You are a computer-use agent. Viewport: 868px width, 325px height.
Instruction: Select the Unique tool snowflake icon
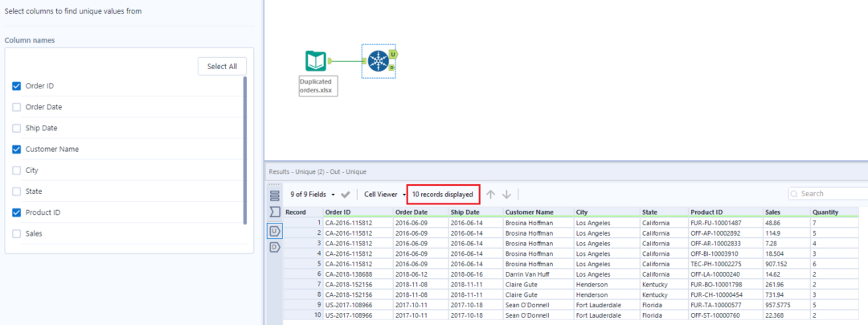point(378,60)
